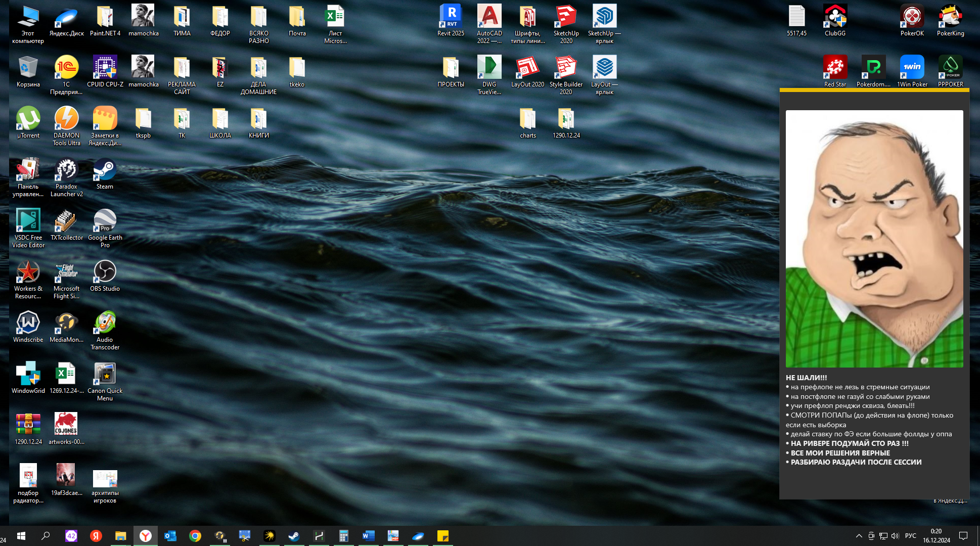The height and width of the screenshot is (546, 980).
Task: Select the Windscribe desktop icon
Action: point(28,327)
